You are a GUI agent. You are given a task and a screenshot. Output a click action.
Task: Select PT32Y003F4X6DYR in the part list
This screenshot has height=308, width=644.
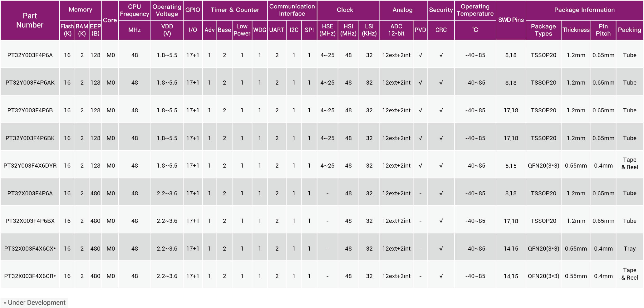[30, 166]
